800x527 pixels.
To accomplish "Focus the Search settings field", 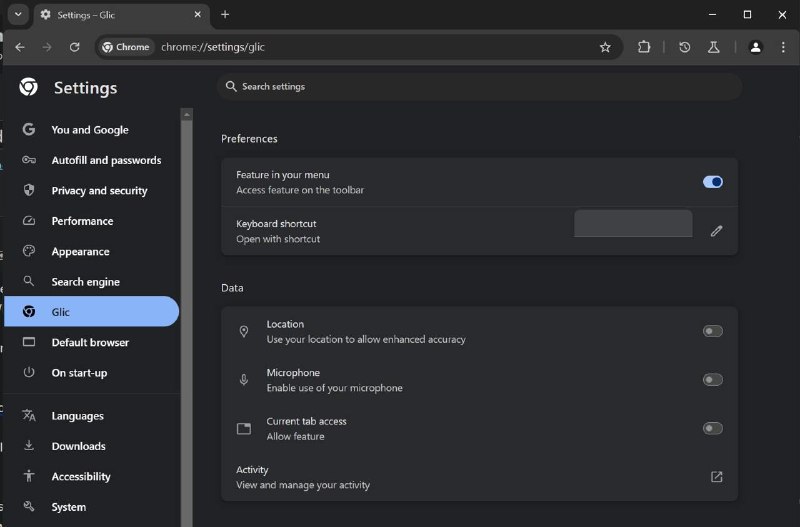I will (480, 86).
